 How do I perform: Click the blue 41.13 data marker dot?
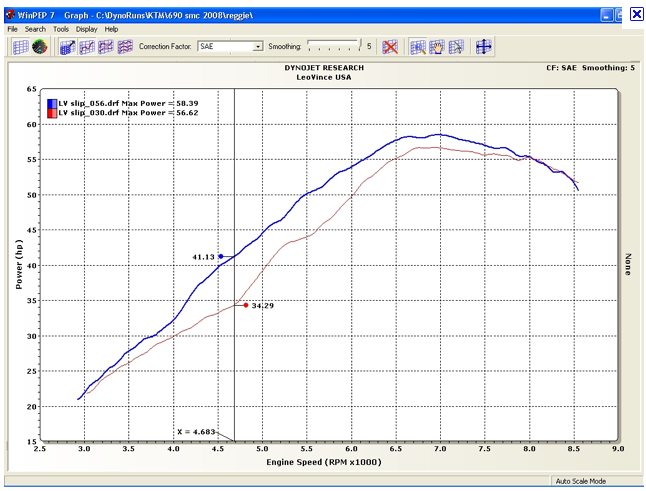coord(221,256)
